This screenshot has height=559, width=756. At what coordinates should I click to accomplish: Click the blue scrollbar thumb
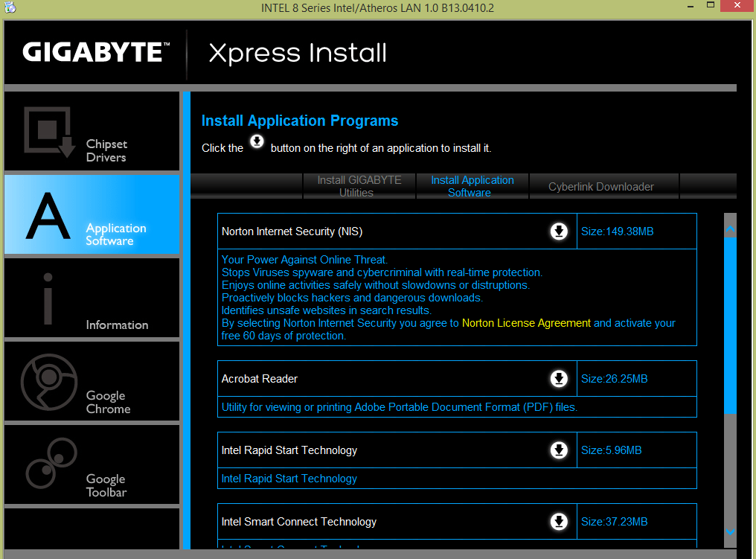coord(730,325)
